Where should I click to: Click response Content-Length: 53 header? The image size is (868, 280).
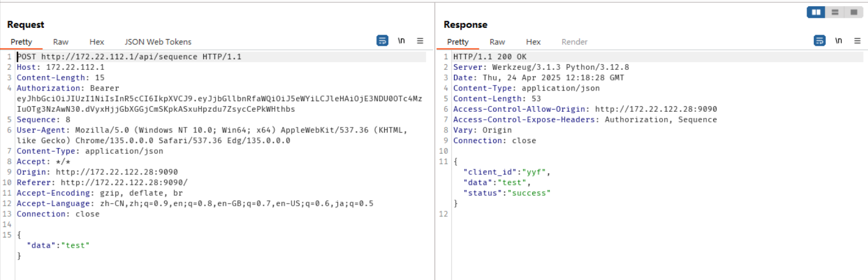[497, 99]
